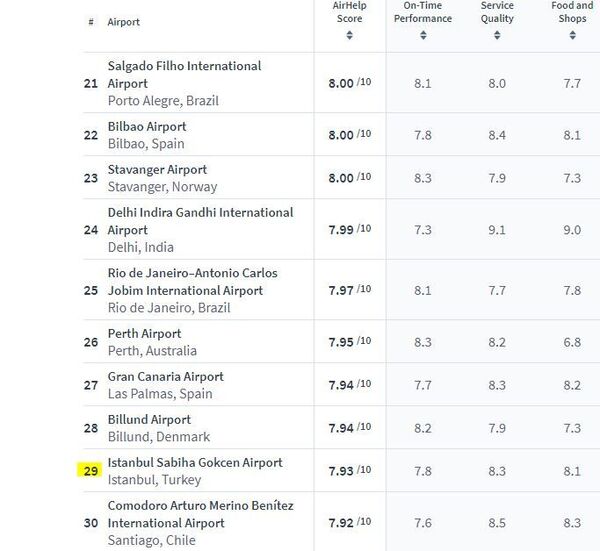Select Comodoro Arturo Merino Benítez Airport
600x551 pixels.
pyautogui.click(x=200, y=514)
